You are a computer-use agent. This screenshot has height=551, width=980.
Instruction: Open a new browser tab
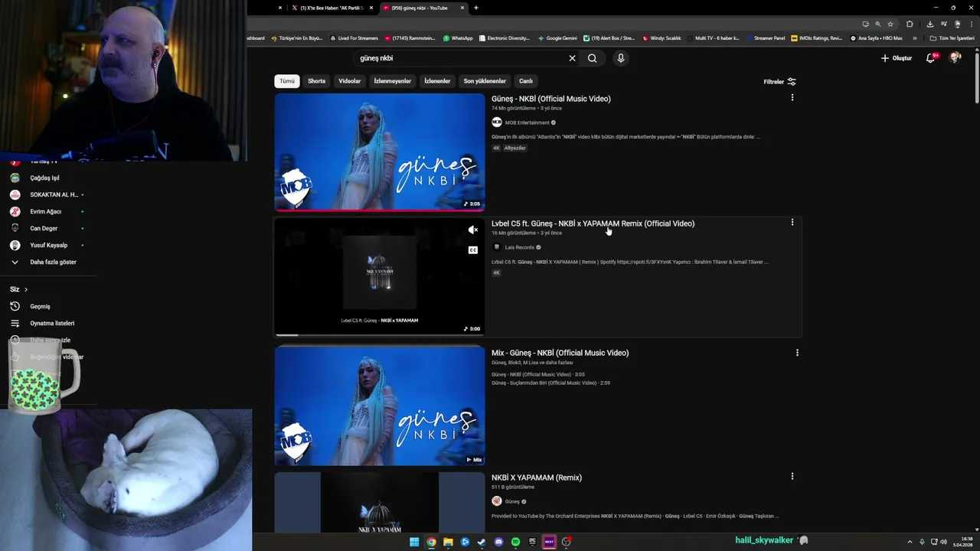(475, 8)
